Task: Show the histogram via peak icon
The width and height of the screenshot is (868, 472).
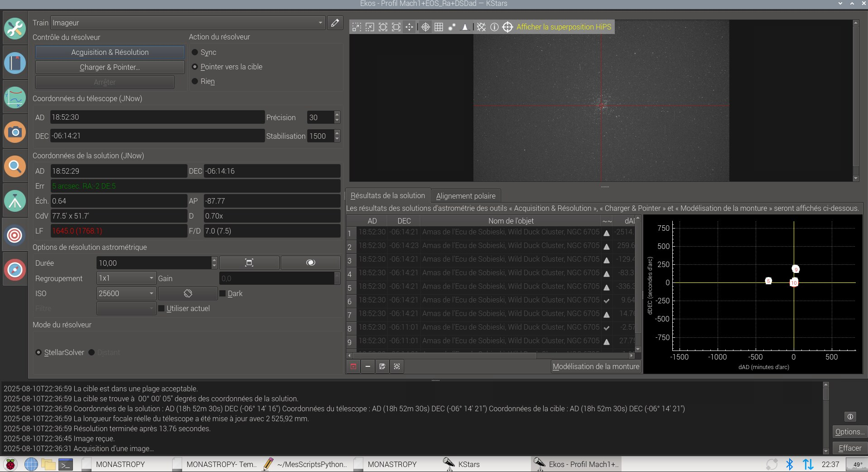Action: (465, 27)
